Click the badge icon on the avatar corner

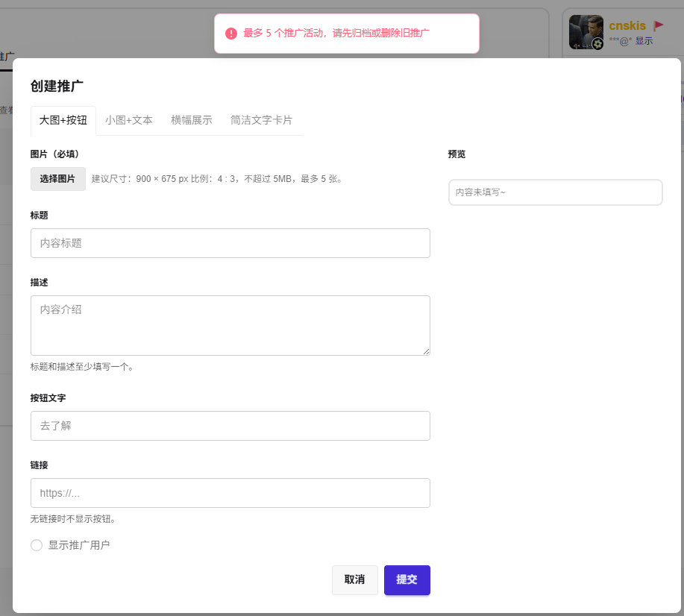pos(597,45)
